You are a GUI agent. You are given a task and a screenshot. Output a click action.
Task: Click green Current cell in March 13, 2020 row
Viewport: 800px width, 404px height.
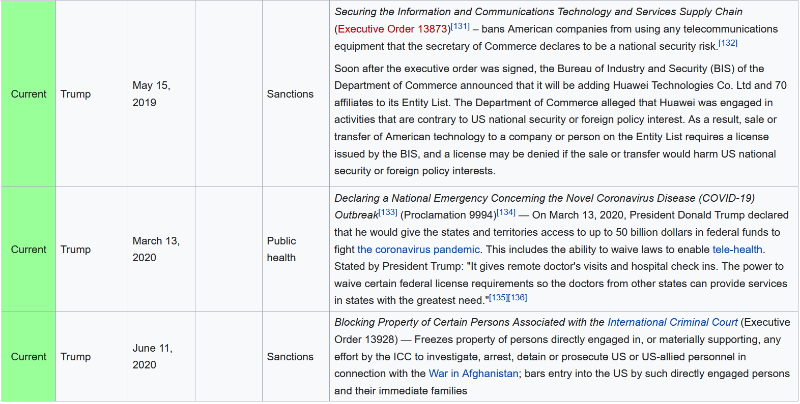coord(28,249)
